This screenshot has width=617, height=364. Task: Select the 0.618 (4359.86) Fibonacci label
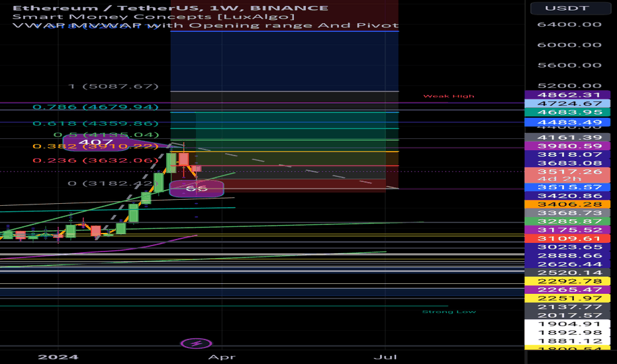(95, 124)
